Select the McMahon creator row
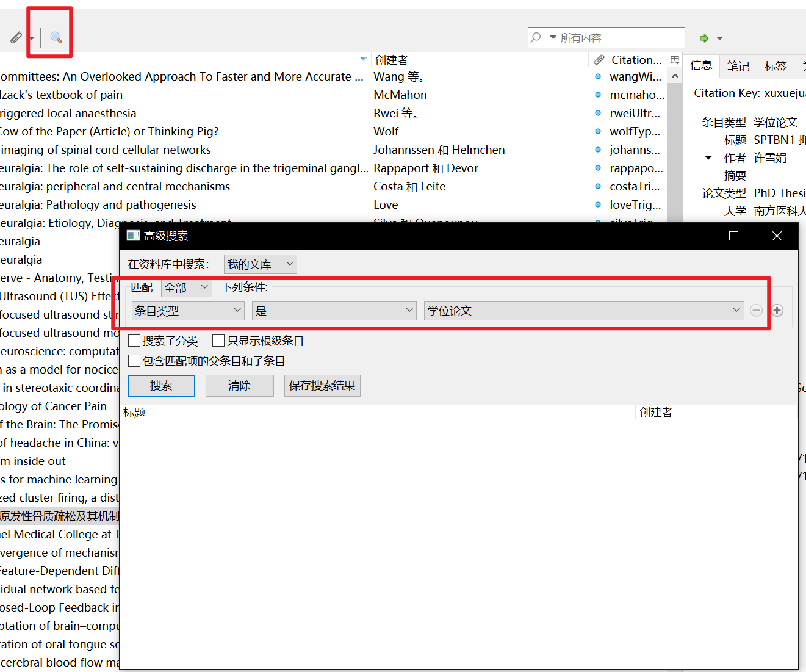 (x=400, y=95)
